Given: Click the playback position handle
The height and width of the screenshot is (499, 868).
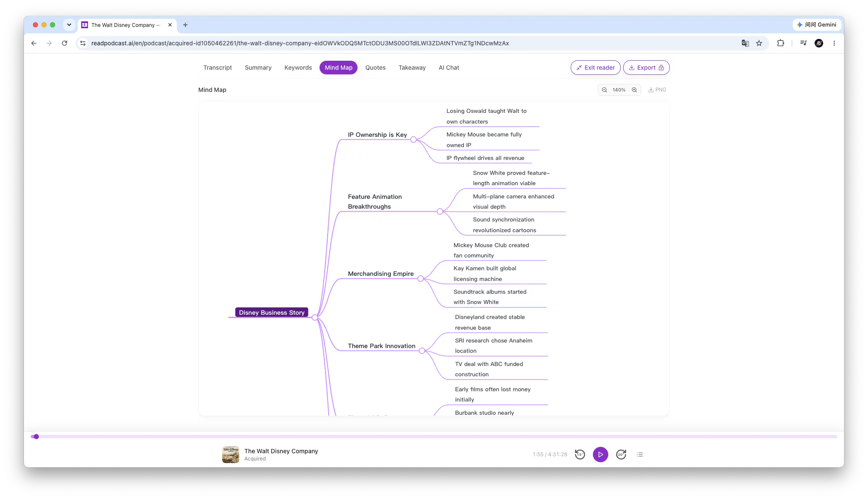Looking at the screenshot, I should pyautogui.click(x=36, y=437).
